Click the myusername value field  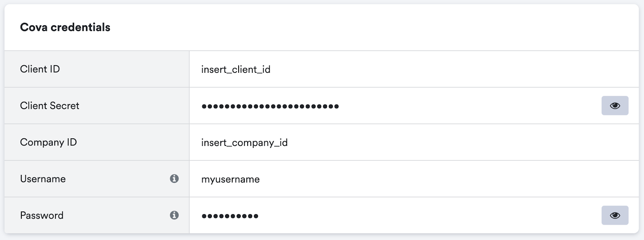[231, 179]
